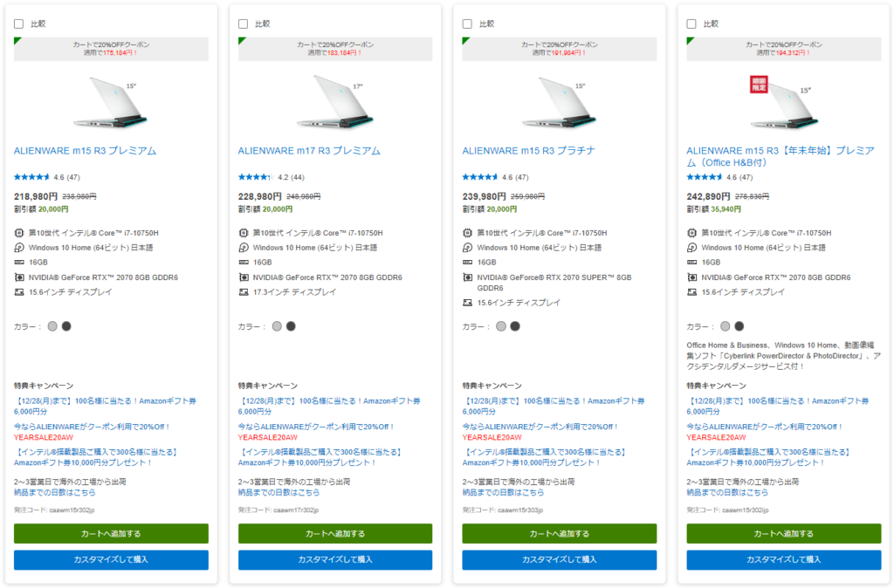Screen dimensions: 894x588
Task: Click the 15.6インチ display icon in the 218,980円 card
Action: [19, 292]
